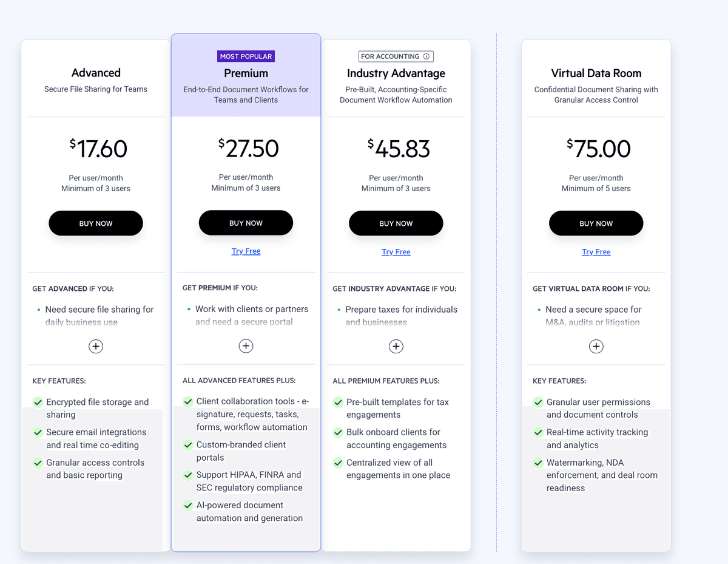Click the MOST POPULAR badge

point(246,56)
